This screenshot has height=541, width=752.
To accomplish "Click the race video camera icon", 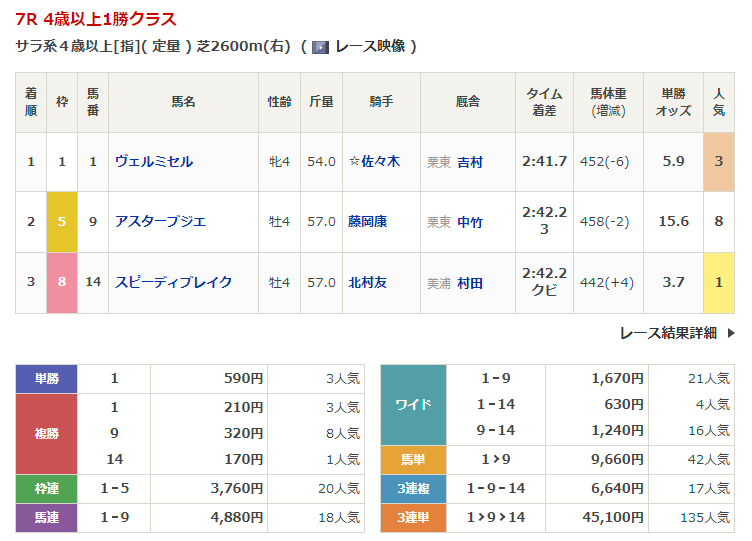I will 320,47.
